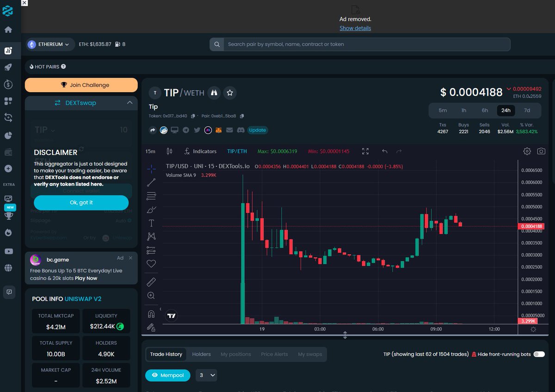The image size is (555, 392).
Task: Select the text tool on chart
Action: 151,223
